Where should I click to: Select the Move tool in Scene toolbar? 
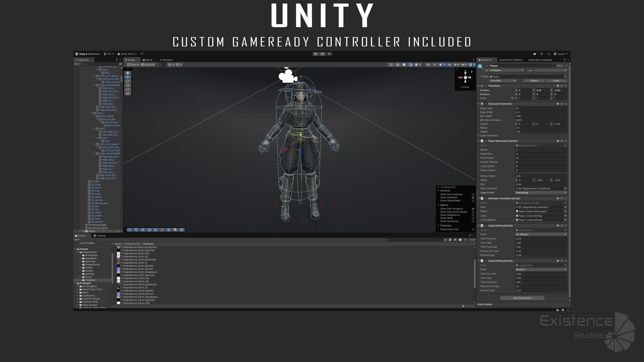click(x=128, y=77)
